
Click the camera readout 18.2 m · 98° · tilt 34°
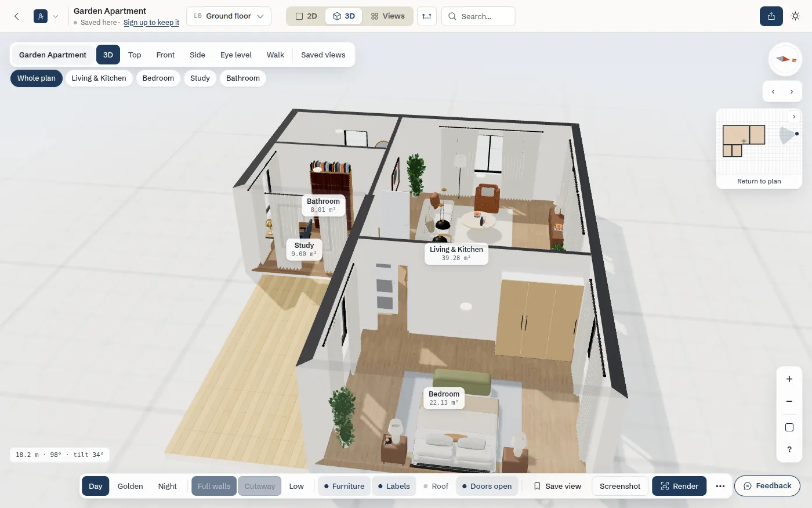point(60,455)
